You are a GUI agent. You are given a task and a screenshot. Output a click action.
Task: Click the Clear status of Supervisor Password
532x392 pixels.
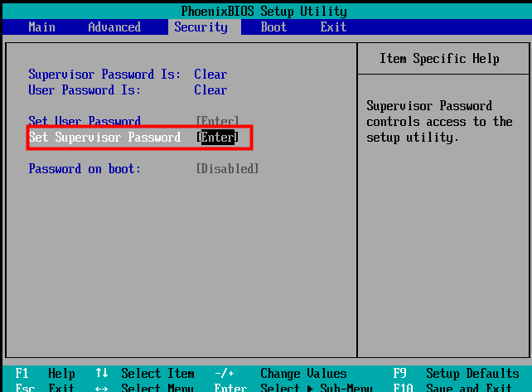pyautogui.click(x=210, y=75)
